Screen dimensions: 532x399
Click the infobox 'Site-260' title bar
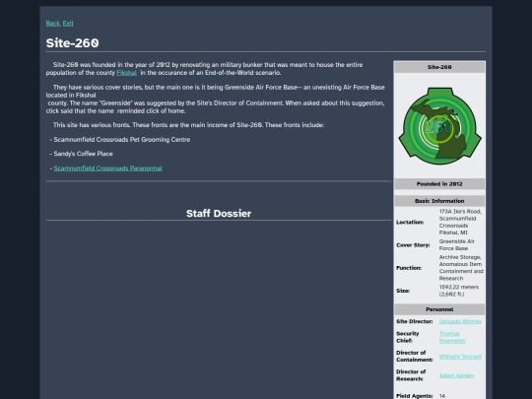[439, 67]
